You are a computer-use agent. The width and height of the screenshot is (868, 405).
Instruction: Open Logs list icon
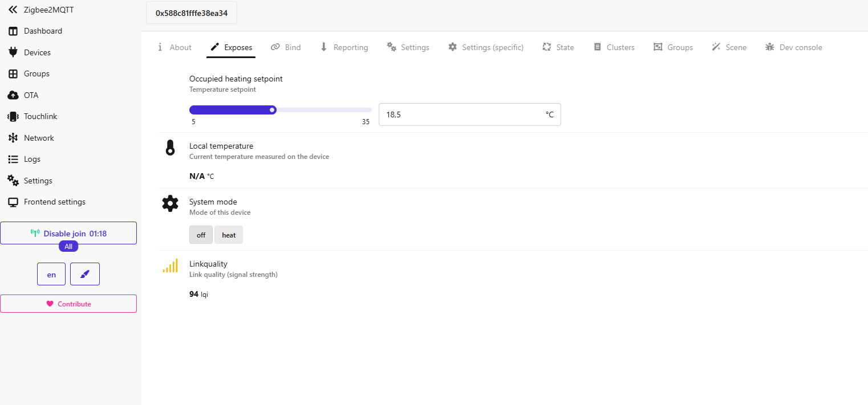[13, 159]
